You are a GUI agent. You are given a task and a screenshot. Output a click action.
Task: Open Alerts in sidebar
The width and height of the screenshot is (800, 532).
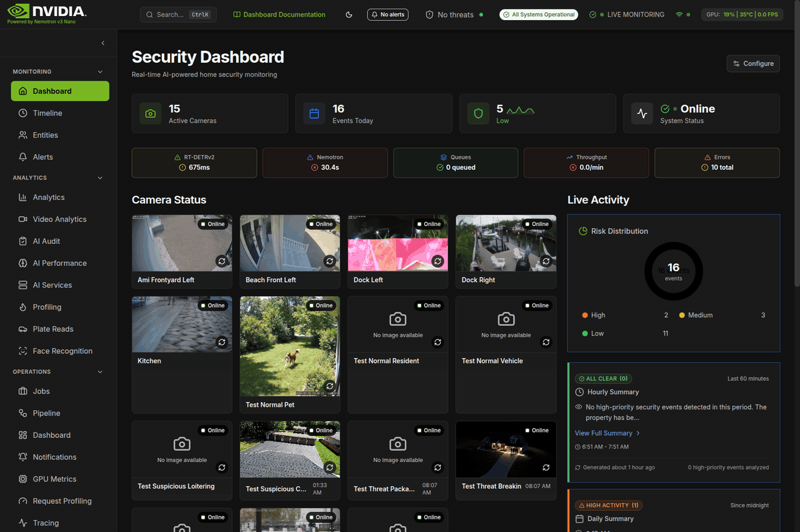[x=60, y=157]
